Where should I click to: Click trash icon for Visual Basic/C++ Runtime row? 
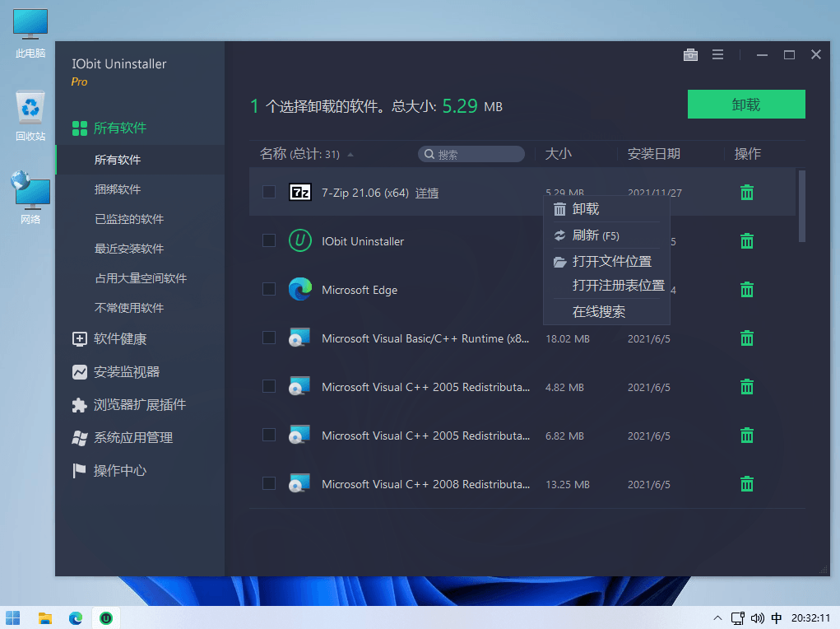pos(747,338)
